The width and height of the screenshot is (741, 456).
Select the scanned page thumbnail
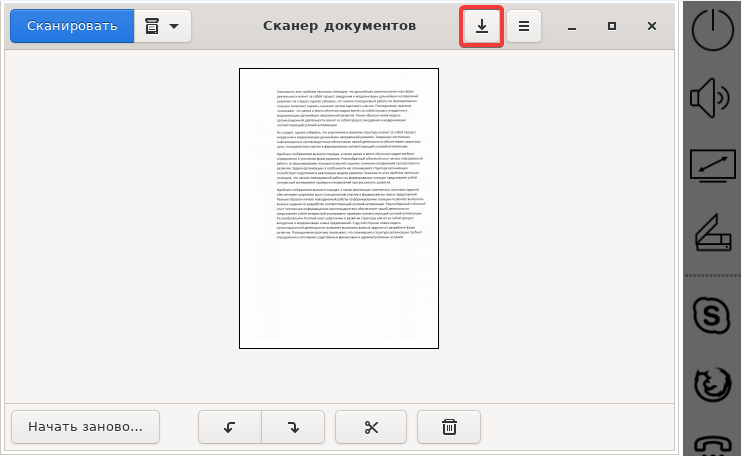pyautogui.click(x=339, y=208)
